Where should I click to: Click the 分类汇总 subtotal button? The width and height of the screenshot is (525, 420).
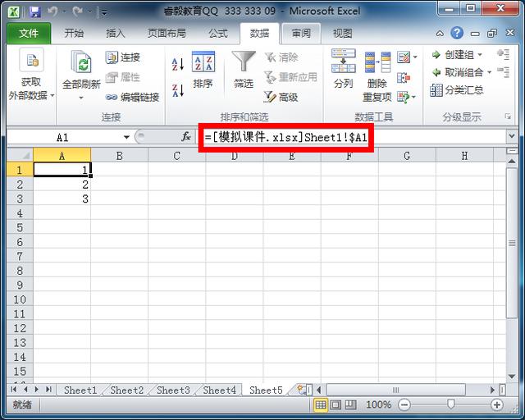click(457, 89)
